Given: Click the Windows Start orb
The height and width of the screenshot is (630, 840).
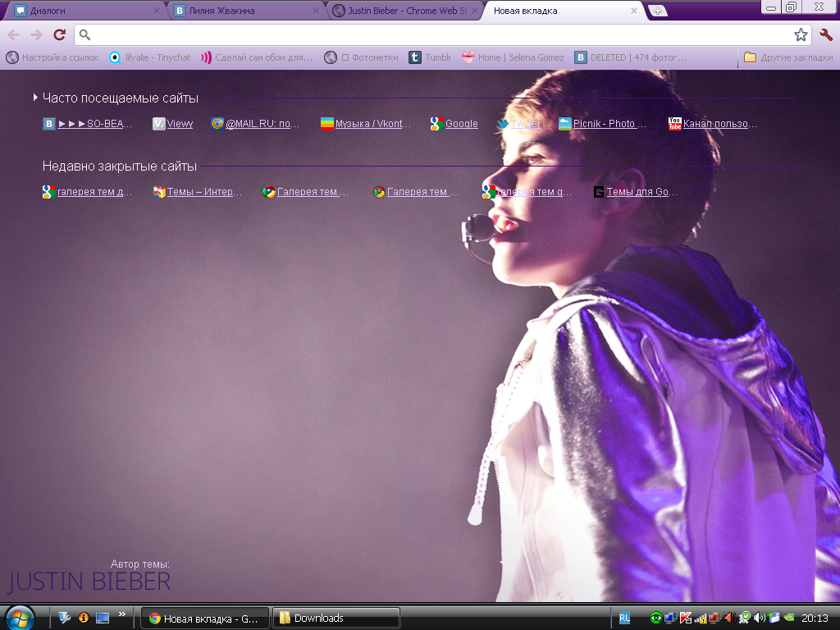Looking at the screenshot, I should (20, 617).
